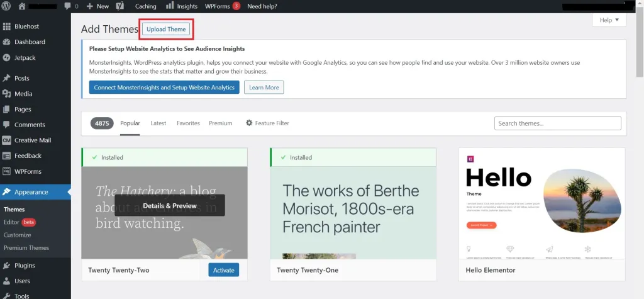Screen dimensions: 644x299
Task: Switch to the Premium themes tab
Action: pos(221,123)
